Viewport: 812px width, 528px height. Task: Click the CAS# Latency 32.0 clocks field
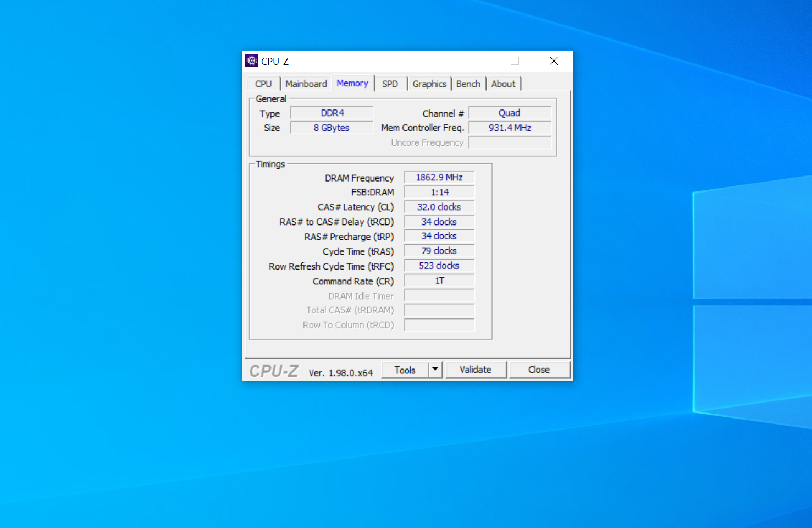439,207
